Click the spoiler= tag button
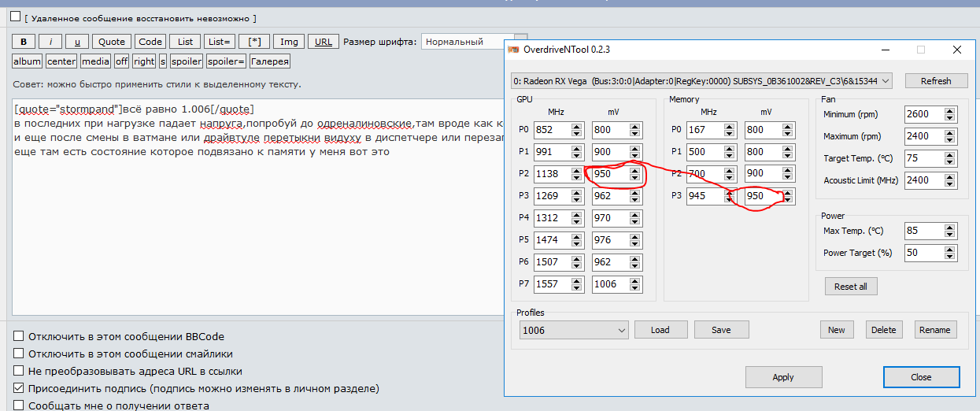The height and width of the screenshot is (411, 980). pyautogui.click(x=227, y=61)
